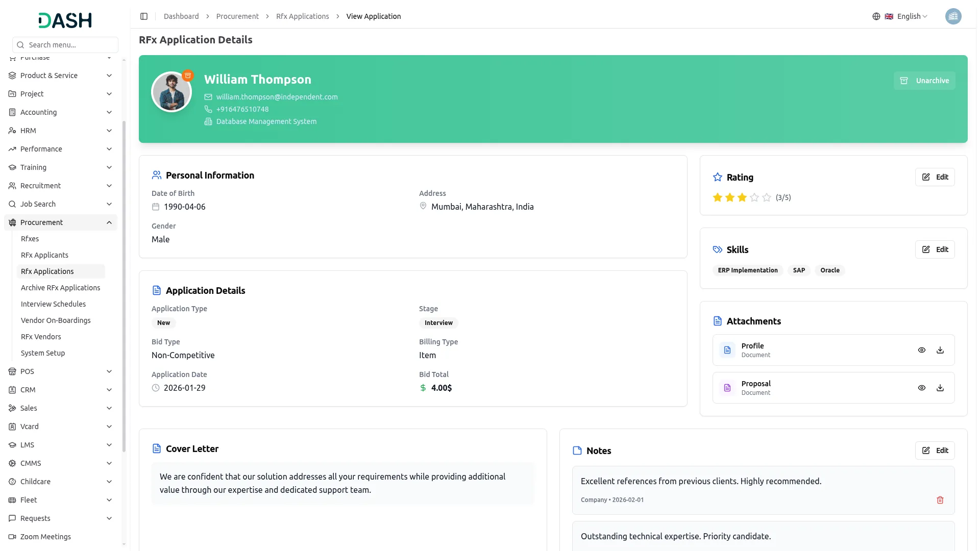Screen dimensions: 980x551
Task: Click the globe language icon
Action: point(876,16)
